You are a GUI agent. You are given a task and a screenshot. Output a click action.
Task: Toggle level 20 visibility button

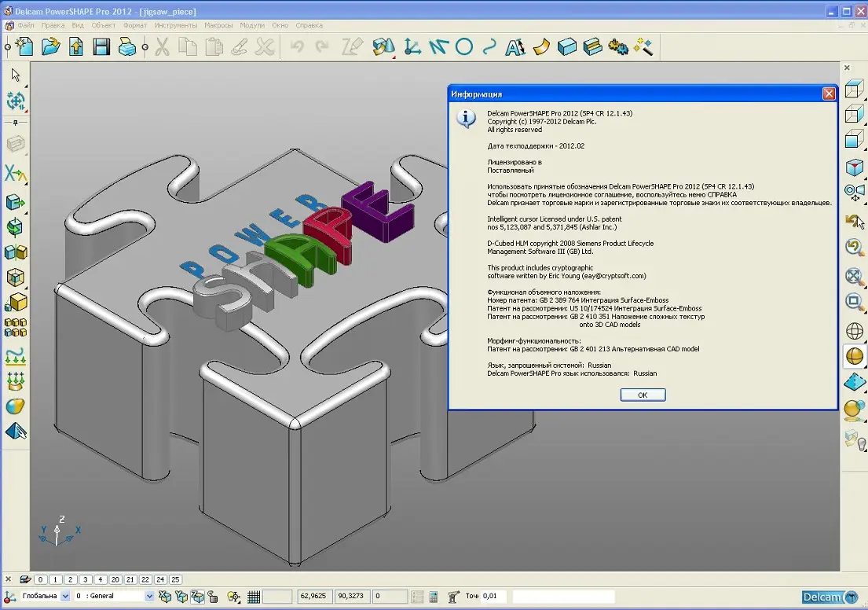click(115, 579)
